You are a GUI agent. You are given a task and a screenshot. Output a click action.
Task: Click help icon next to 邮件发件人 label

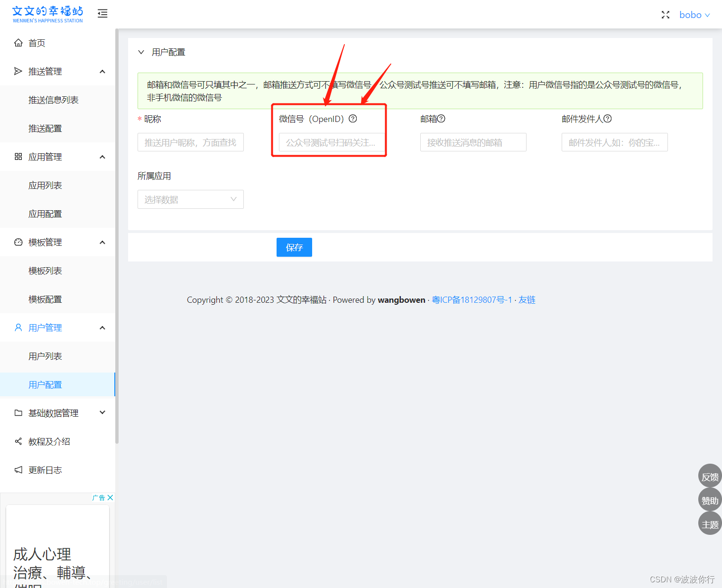608,119
